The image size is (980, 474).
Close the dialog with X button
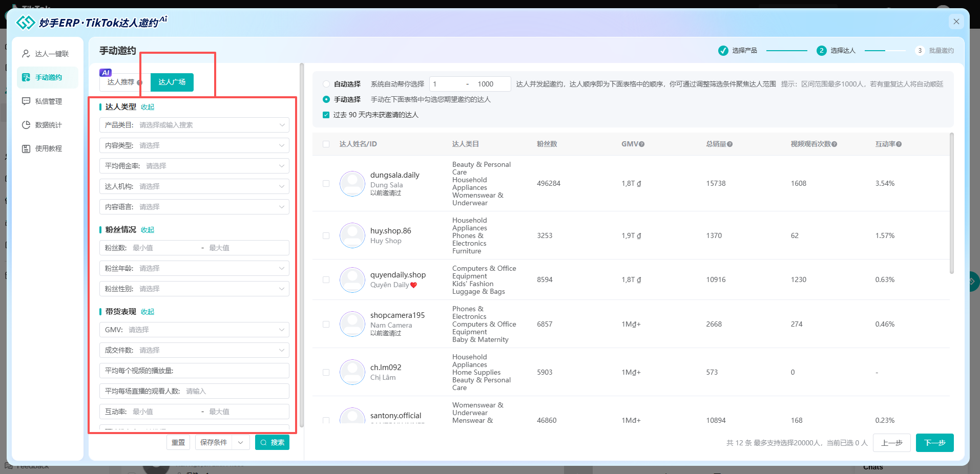click(956, 21)
